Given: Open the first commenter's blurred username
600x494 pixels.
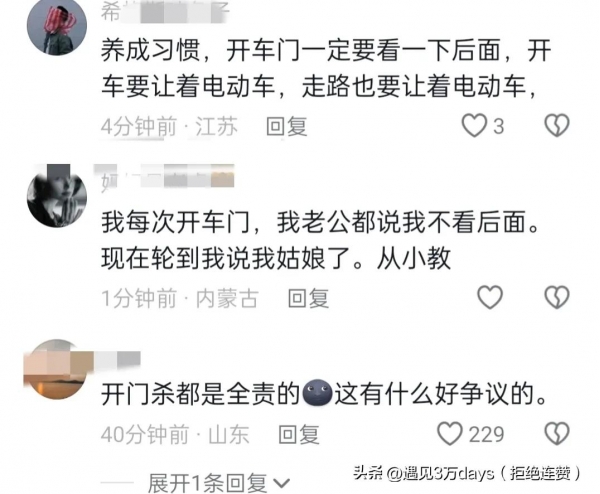Looking at the screenshot, I should tap(165, 12).
